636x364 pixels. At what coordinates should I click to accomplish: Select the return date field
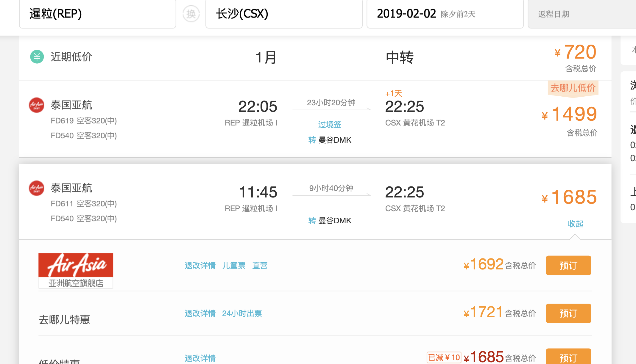[581, 14]
